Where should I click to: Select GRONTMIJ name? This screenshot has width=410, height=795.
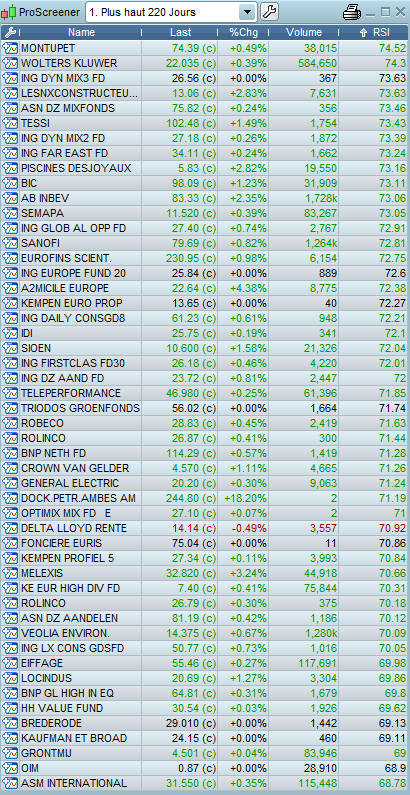click(x=47, y=753)
